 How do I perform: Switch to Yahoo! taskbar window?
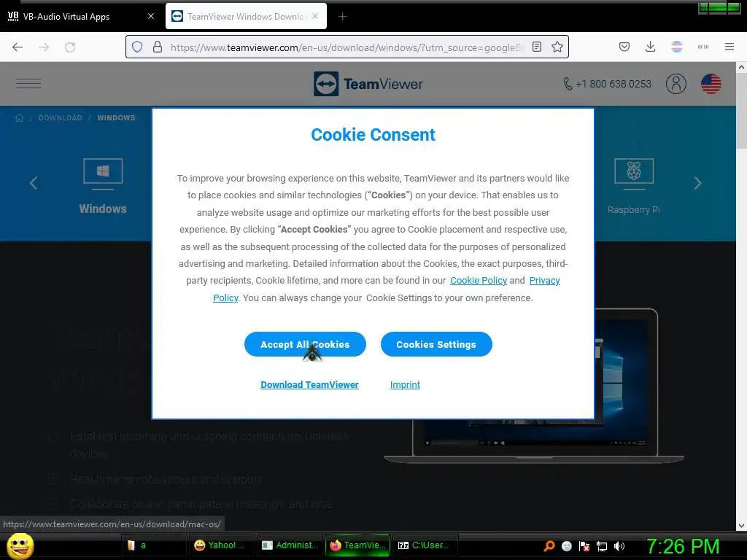[x=222, y=545]
